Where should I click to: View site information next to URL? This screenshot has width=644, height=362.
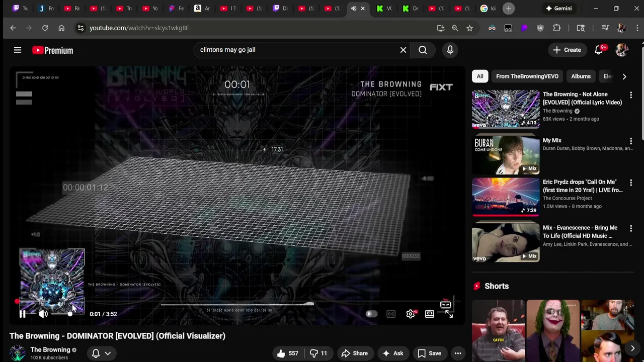(80, 28)
